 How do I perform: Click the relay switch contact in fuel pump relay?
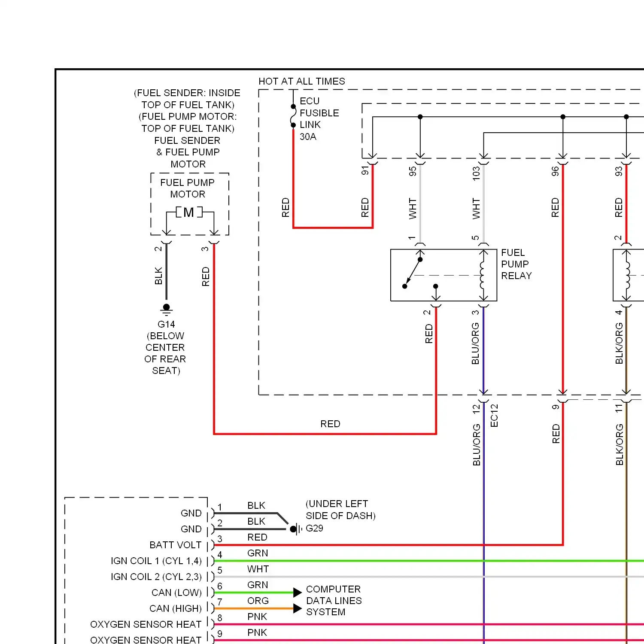413,273
